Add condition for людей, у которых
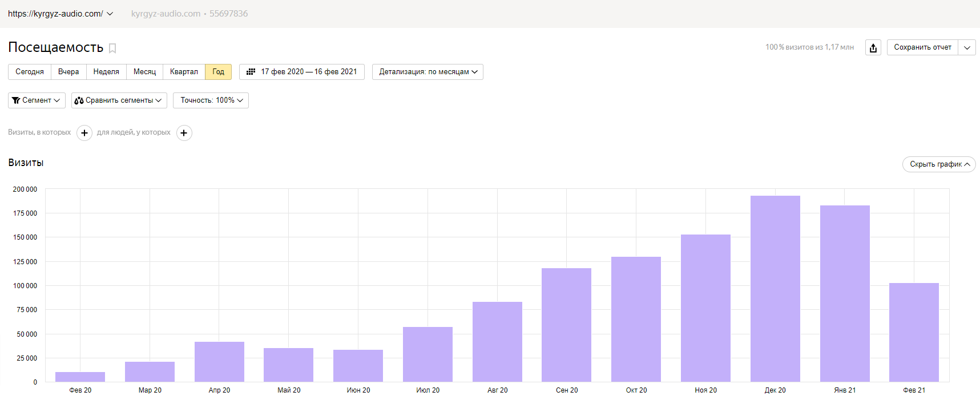Viewport: 980px width, 396px height. click(x=184, y=133)
